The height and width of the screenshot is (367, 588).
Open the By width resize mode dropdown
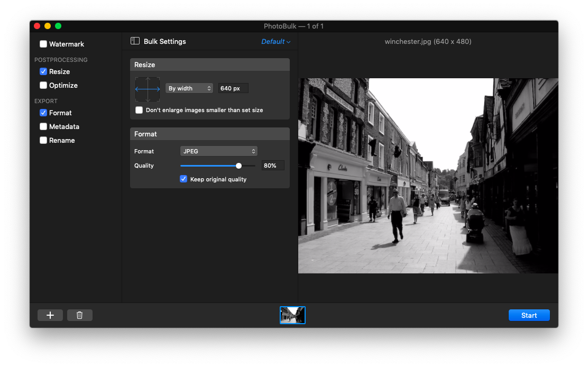pos(189,88)
